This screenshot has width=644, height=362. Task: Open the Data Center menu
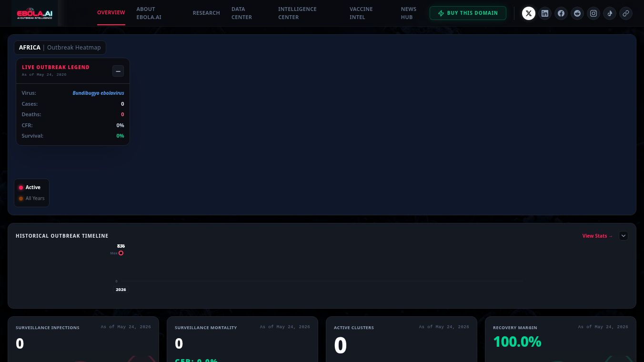[x=241, y=13]
